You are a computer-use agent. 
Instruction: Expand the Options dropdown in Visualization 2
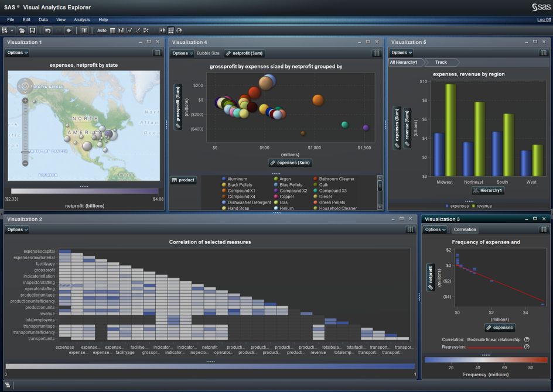pyautogui.click(x=17, y=230)
